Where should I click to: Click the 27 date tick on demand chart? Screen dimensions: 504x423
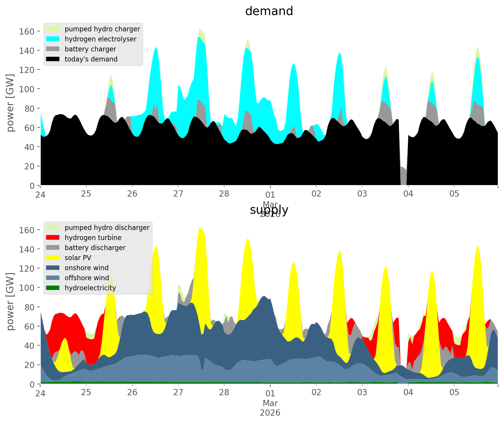pyautogui.click(x=178, y=194)
